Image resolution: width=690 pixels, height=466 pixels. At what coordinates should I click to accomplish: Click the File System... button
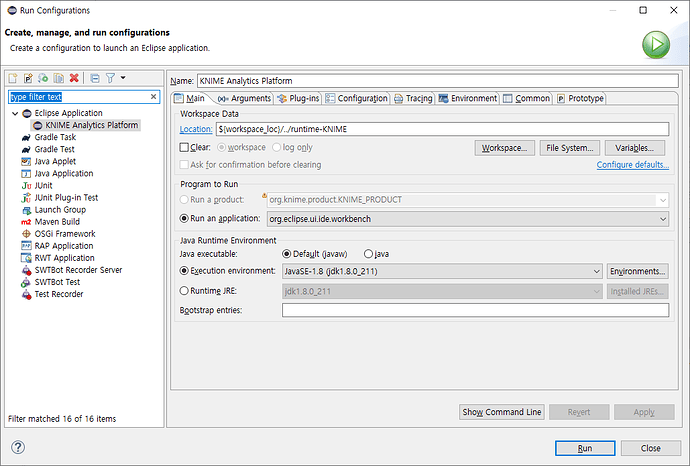click(569, 148)
